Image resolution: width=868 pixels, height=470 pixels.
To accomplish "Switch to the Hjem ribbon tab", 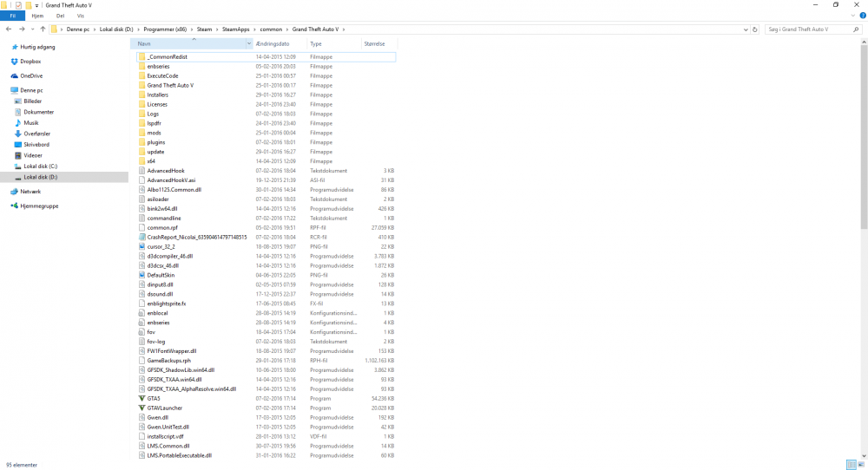I will [37, 16].
